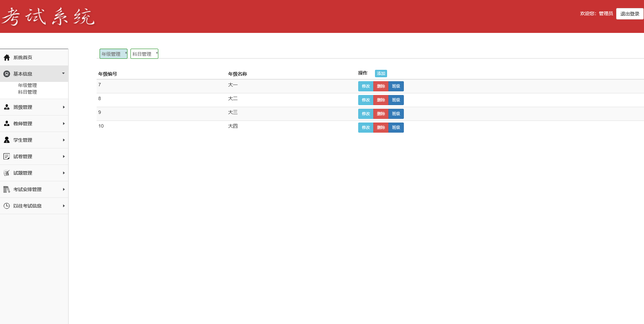This screenshot has height=324, width=644.
Task: Click 修改 for grade 大四
Action: point(366,128)
